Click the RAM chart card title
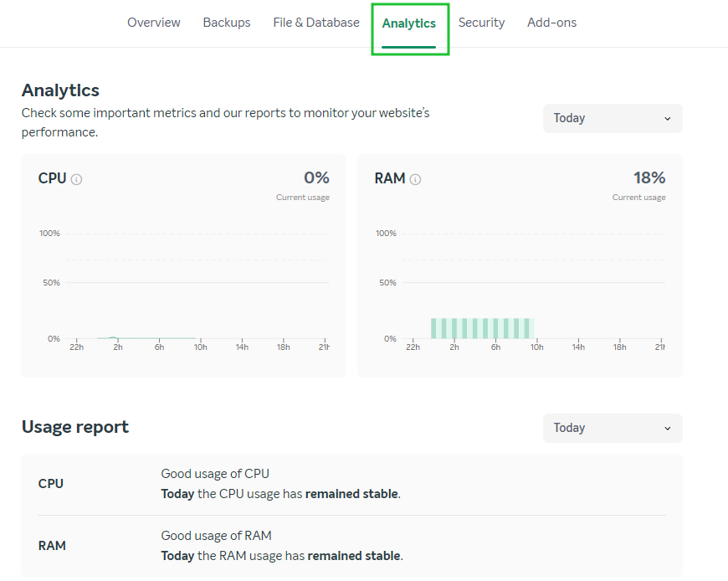Image resolution: width=728 pixels, height=581 pixels. pyautogui.click(x=390, y=178)
